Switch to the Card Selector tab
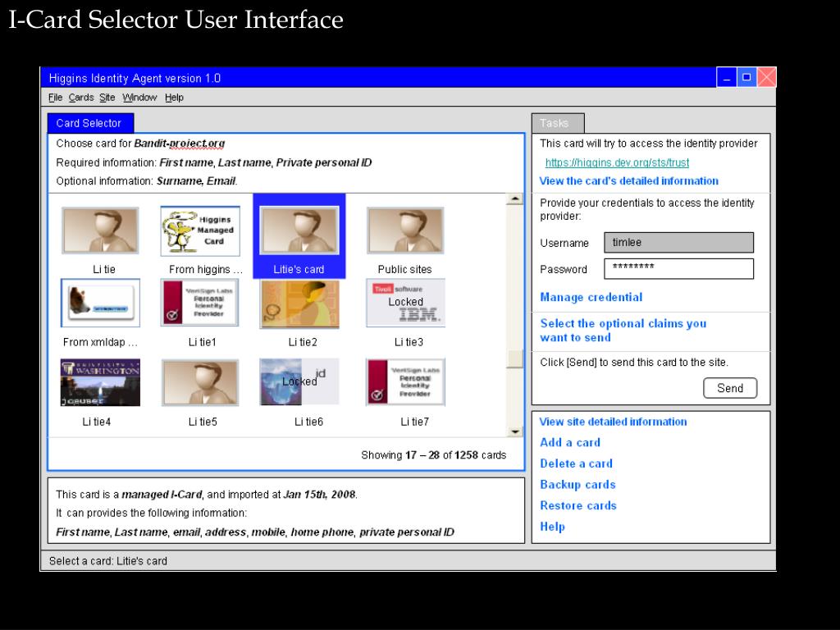The height and width of the screenshot is (630, 840). (x=90, y=123)
